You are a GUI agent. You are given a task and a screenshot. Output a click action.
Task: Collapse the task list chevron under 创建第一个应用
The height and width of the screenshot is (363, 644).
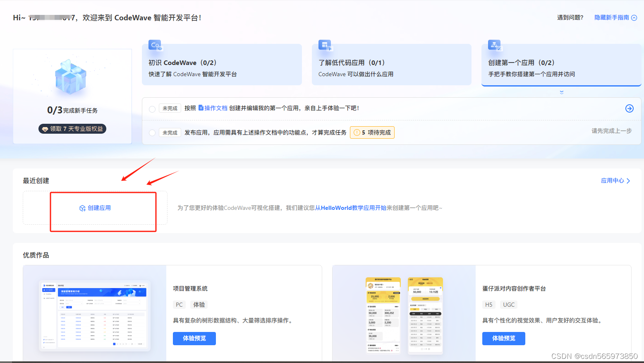point(562,92)
